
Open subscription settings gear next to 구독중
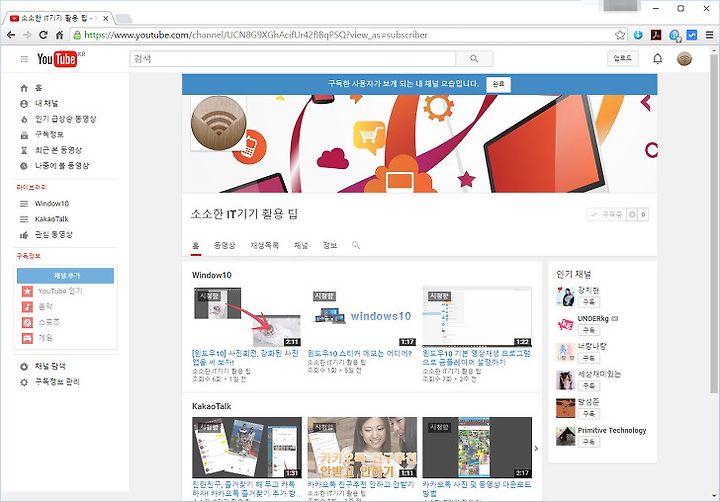click(x=632, y=214)
